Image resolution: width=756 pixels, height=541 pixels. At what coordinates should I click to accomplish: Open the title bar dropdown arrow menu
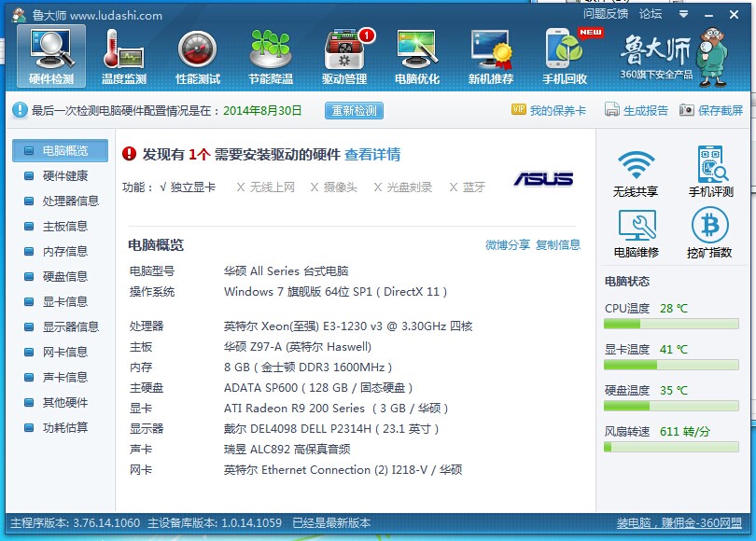coord(683,14)
